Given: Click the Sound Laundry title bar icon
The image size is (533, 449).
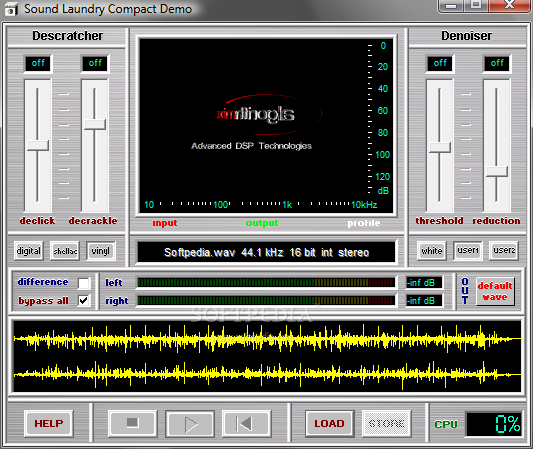Looking at the screenshot, I should [x=11, y=9].
